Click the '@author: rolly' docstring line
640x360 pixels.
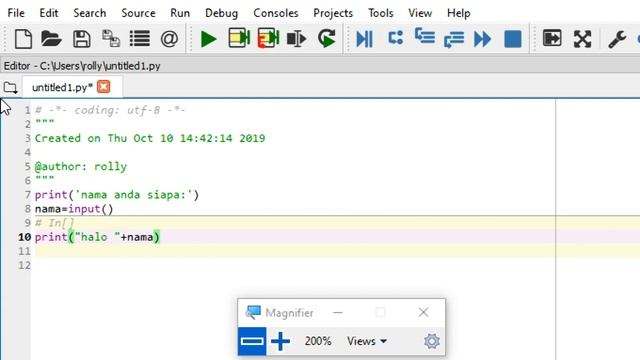pos(81,167)
